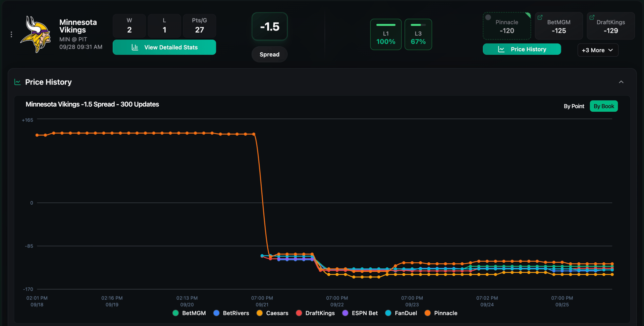Toggle FanDuel series in chart legend
Viewport: 644px width, 326px height.
[x=401, y=313]
